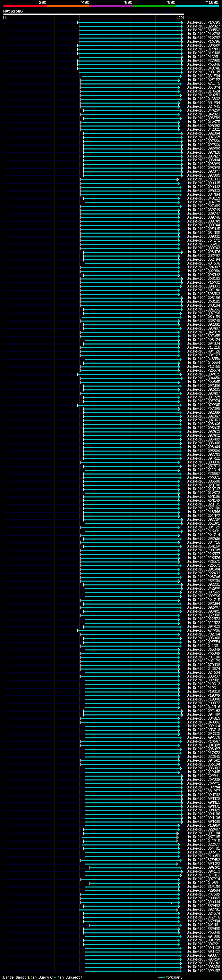
Task: Open hit UniRef100_P10795
Action: 203,23
